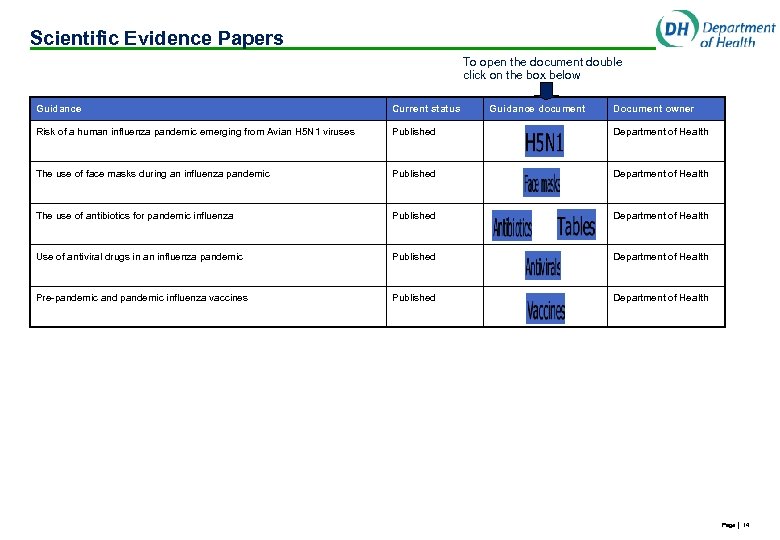
Task: Click Department of Health owner in antibiotics row
Action: (661, 216)
